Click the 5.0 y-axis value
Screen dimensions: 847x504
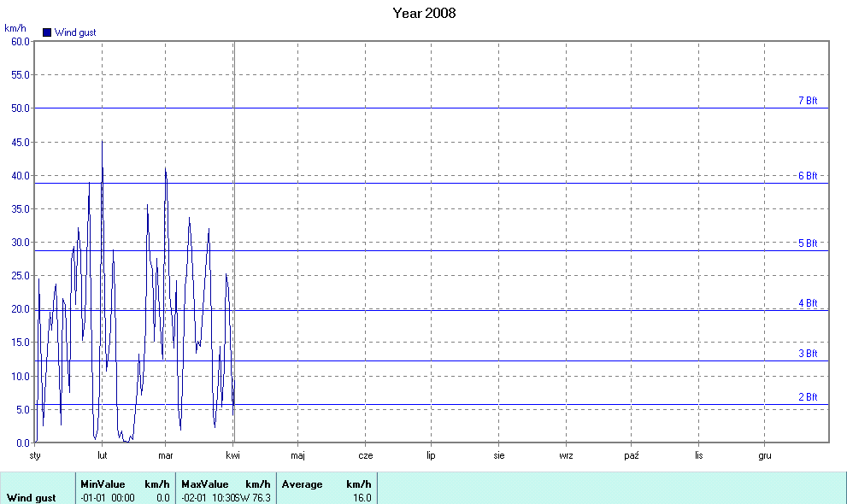point(23,409)
